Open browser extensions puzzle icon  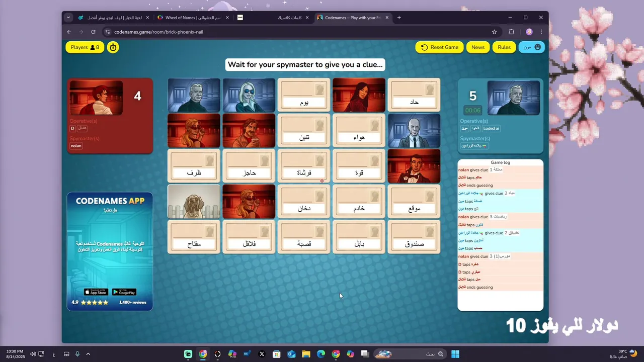click(x=511, y=32)
